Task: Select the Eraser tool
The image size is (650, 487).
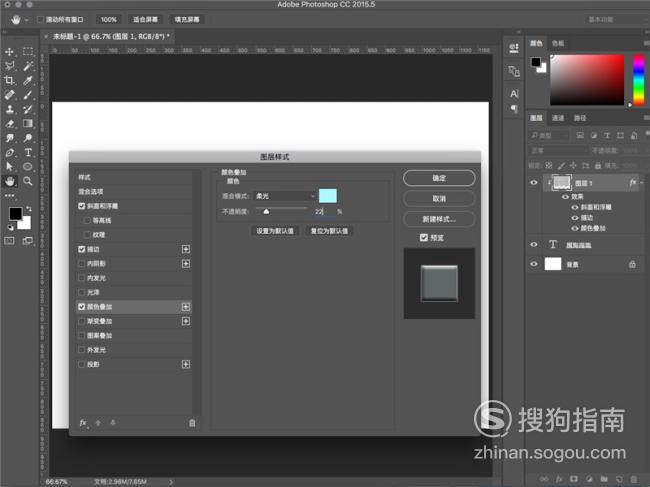Action: tap(9, 124)
